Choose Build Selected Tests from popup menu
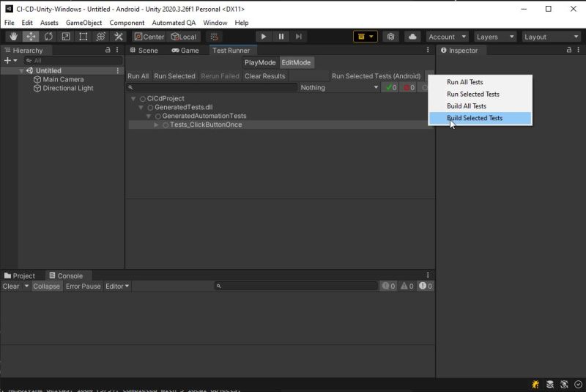 [x=480, y=118]
